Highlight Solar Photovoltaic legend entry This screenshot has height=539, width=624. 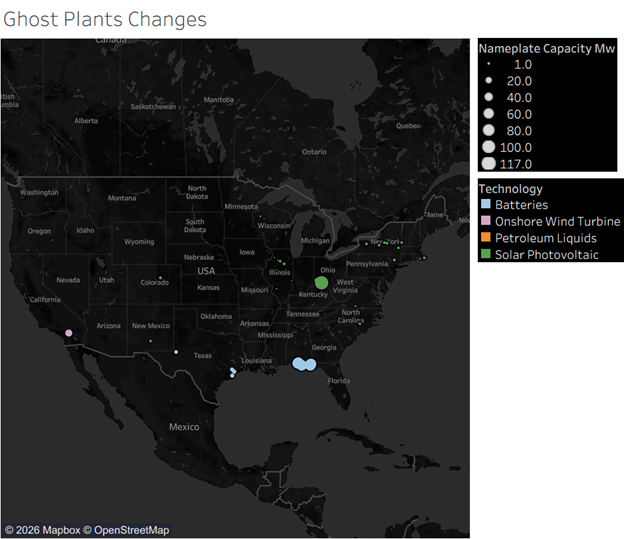[546, 255]
